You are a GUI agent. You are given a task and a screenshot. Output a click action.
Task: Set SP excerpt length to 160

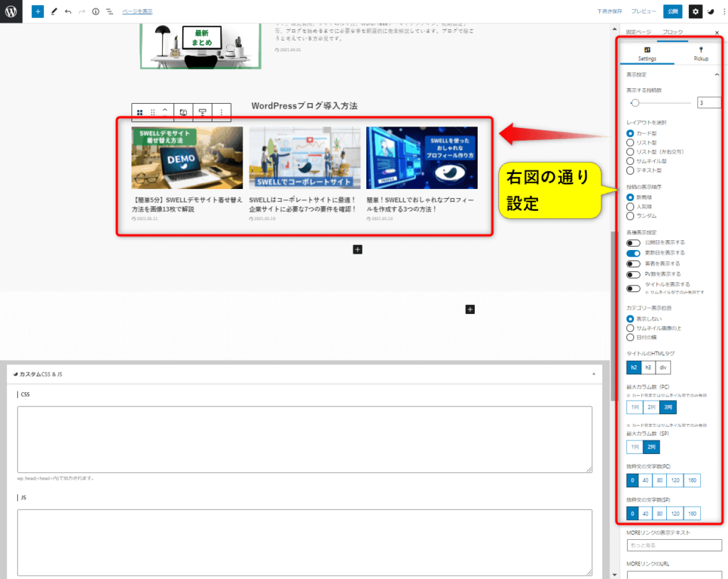click(x=692, y=514)
